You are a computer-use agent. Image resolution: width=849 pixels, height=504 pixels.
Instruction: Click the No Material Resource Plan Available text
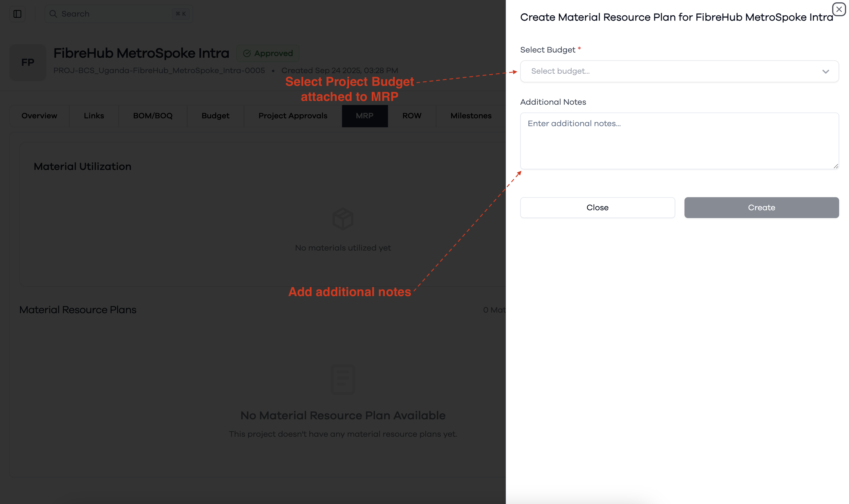coord(343,415)
